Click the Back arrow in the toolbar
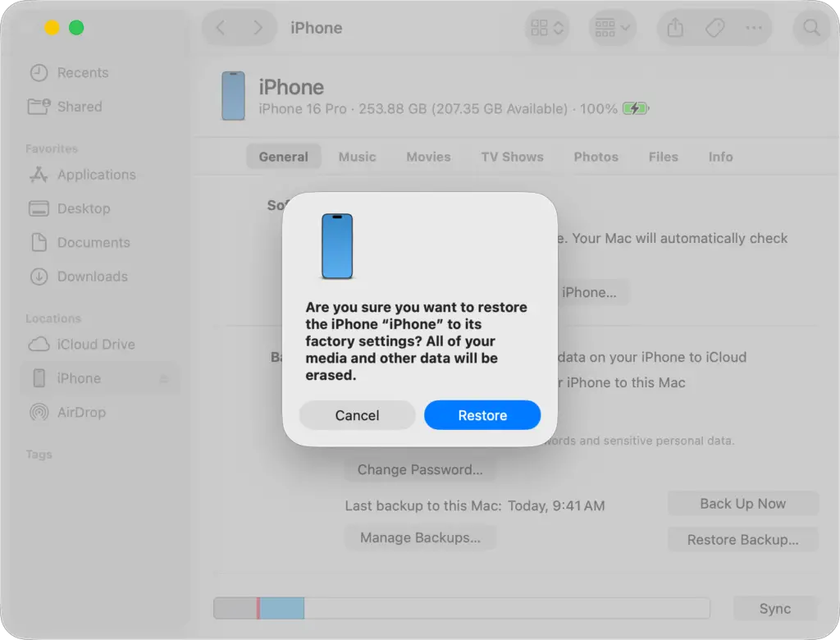This screenshot has height=640, width=840. click(x=220, y=27)
